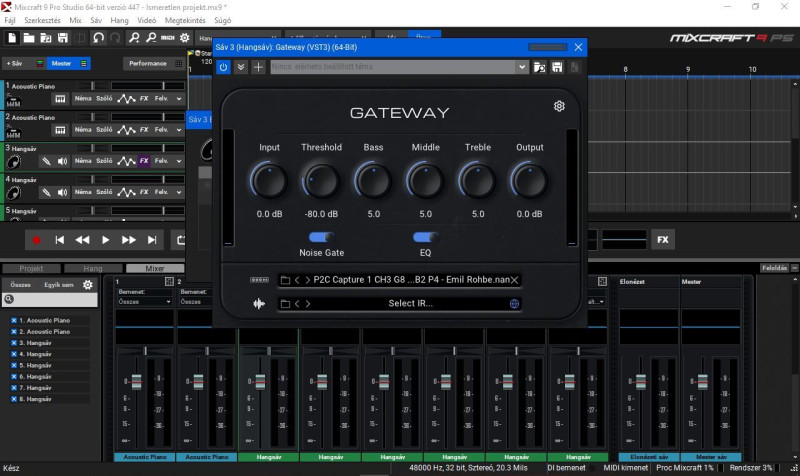The width and height of the screenshot is (800, 476).
Task: Load the next amp model with right arrow
Action: click(308, 280)
